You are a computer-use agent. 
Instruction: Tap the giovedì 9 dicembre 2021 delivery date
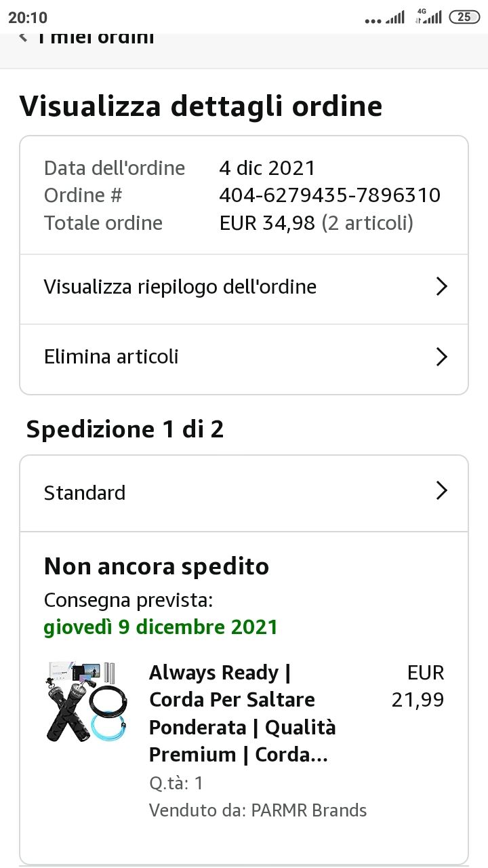pyautogui.click(x=161, y=627)
